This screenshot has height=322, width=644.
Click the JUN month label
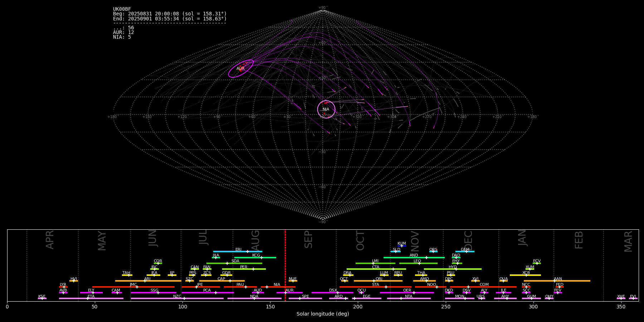[x=153, y=238]
